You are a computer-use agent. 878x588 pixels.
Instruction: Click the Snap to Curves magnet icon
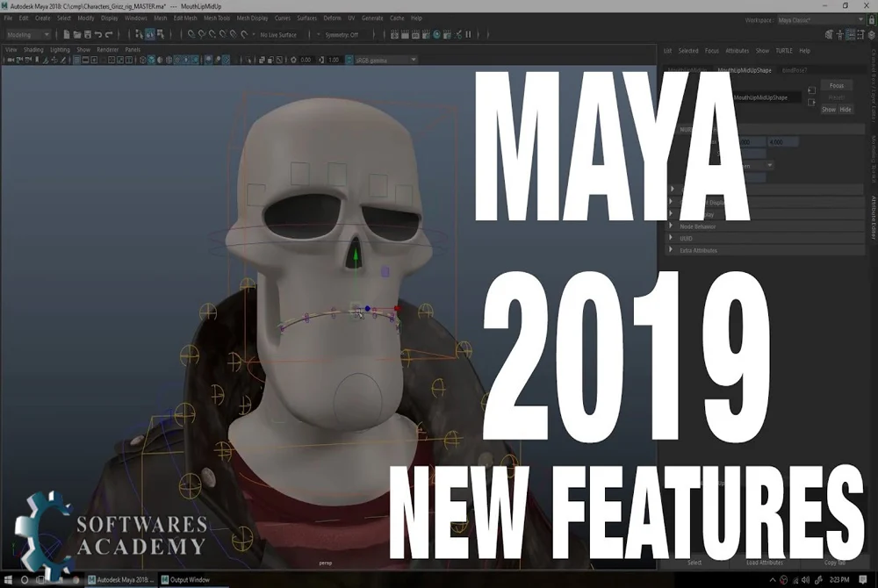(x=202, y=35)
